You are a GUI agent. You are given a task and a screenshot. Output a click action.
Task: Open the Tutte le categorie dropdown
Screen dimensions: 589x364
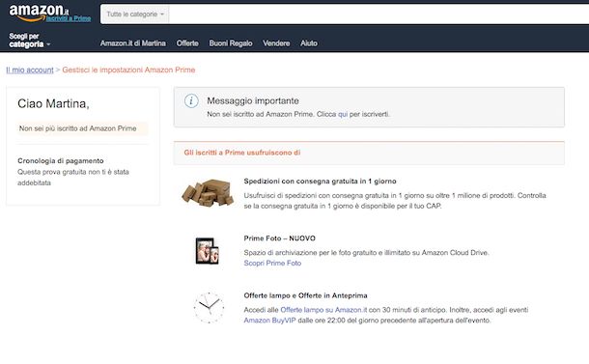pyautogui.click(x=135, y=14)
